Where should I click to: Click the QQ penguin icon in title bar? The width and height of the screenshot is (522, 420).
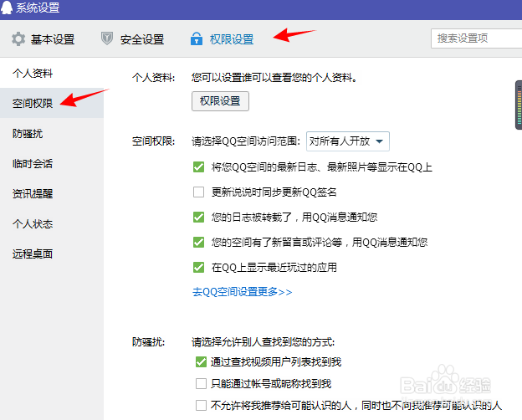pos(7,8)
